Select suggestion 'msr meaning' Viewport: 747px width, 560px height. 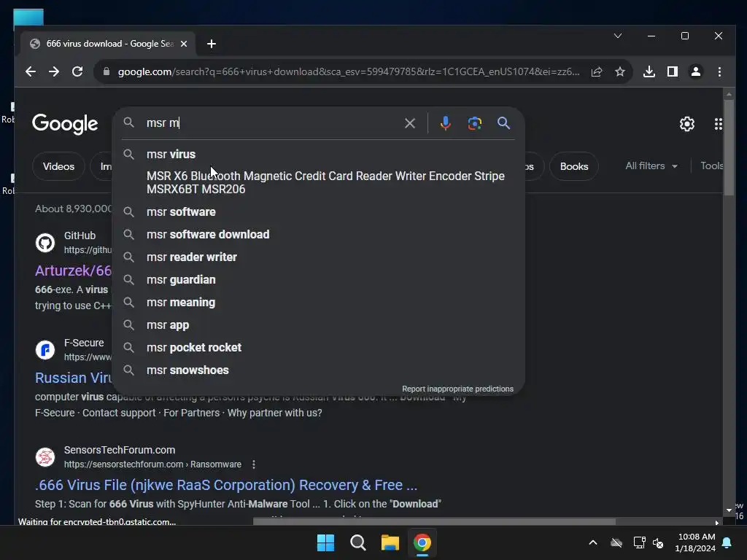(318, 303)
